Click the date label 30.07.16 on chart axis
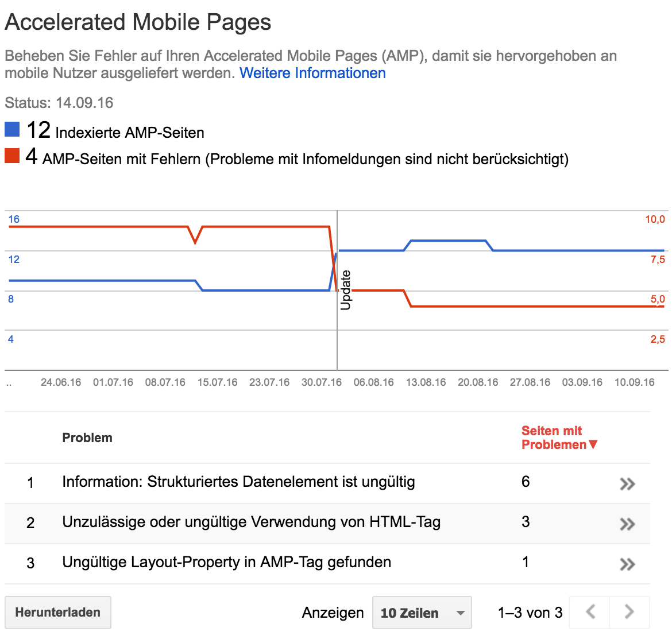The height and width of the screenshot is (643, 672). coord(322,382)
